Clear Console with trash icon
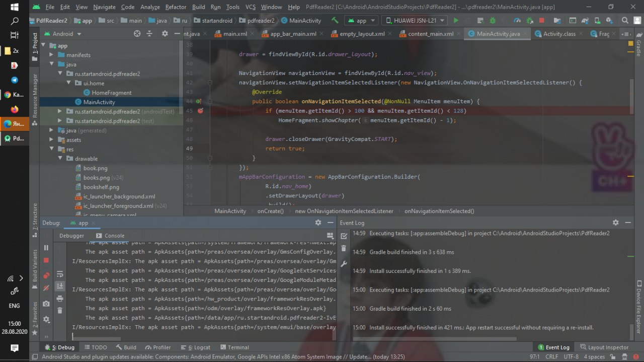 tap(60, 311)
